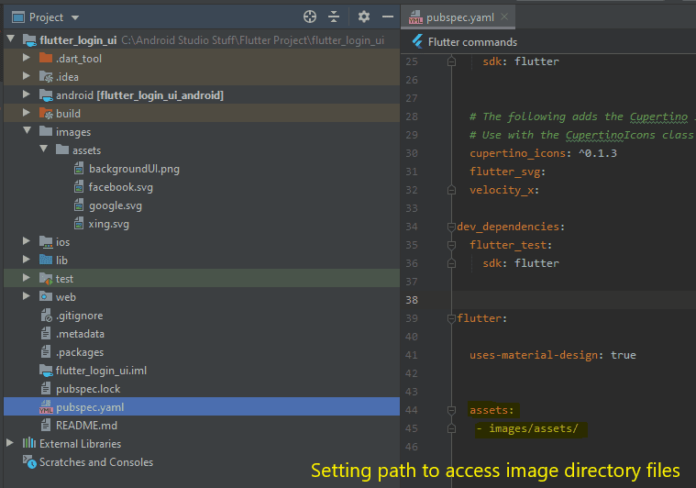Screen dimensions: 696x488
Task: Fold the dev_dependencies block in gutter
Action: pos(451,227)
